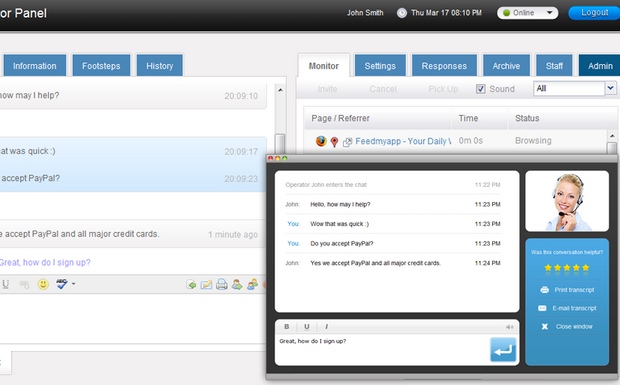
Task: Expand the spell check options arrow
Action: (x=74, y=284)
